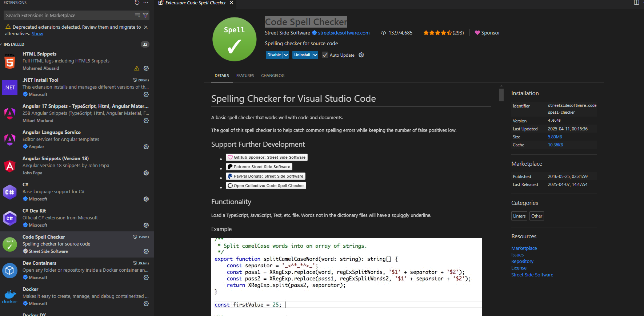Screen dimensions: 644x316
Task: Open manage gear for Angular 17 Snippets
Action: [x=146, y=121]
